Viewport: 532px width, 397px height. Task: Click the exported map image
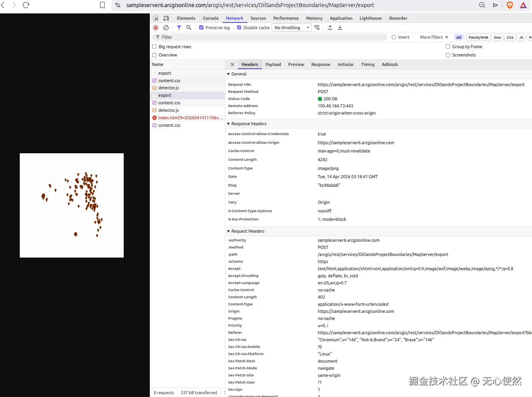(x=72, y=205)
